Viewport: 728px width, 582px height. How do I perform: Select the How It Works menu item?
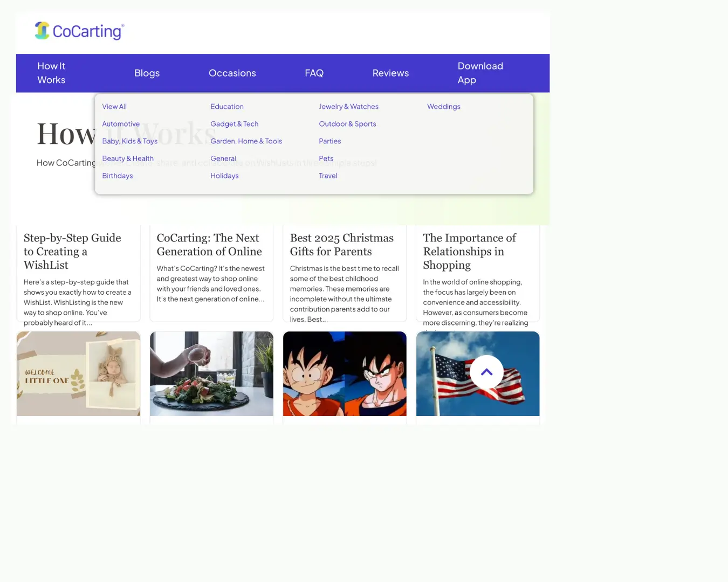(51, 73)
